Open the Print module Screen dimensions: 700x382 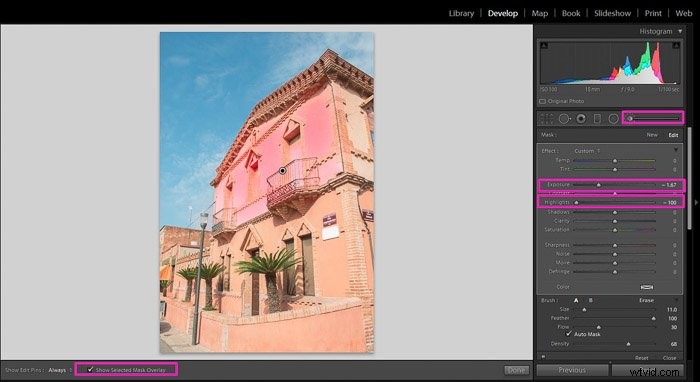click(x=653, y=13)
